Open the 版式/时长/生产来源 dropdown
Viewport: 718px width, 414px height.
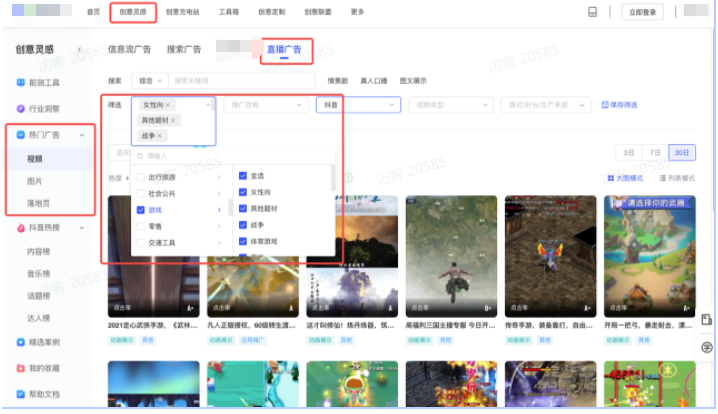tap(546, 105)
